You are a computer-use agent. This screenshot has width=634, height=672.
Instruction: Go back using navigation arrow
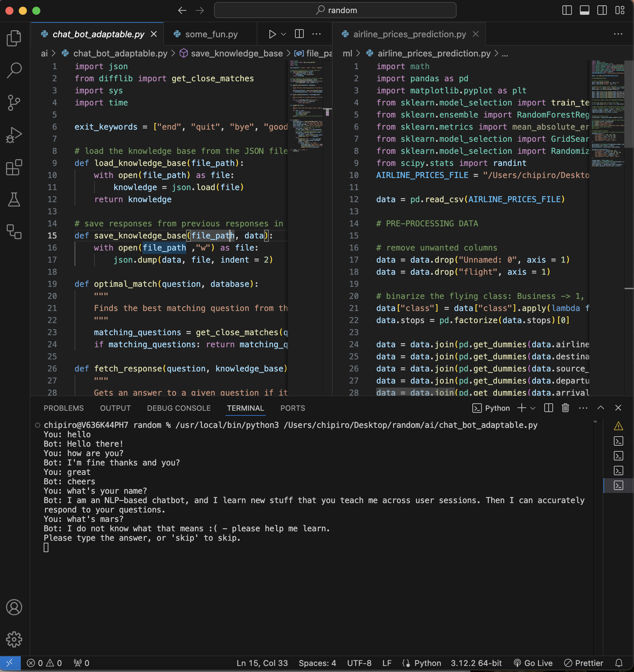click(182, 10)
